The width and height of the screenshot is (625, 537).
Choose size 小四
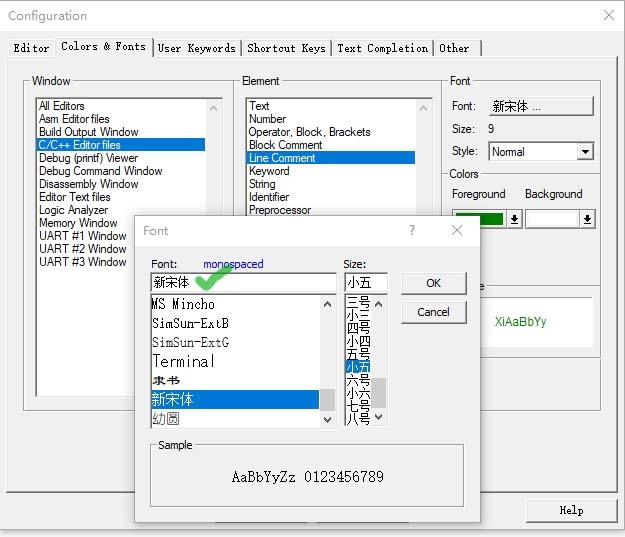pyautogui.click(x=358, y=341)
